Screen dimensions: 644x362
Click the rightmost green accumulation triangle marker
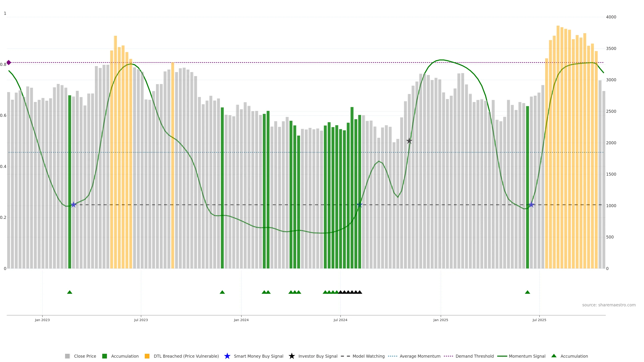(x=527, y=292)
